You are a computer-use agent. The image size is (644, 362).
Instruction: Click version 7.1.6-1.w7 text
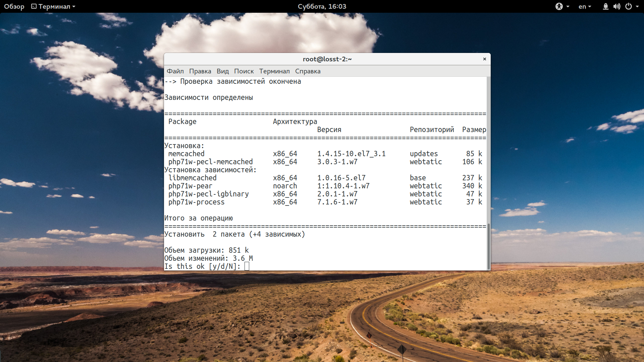pyautogui.click(x=337, y=202)
